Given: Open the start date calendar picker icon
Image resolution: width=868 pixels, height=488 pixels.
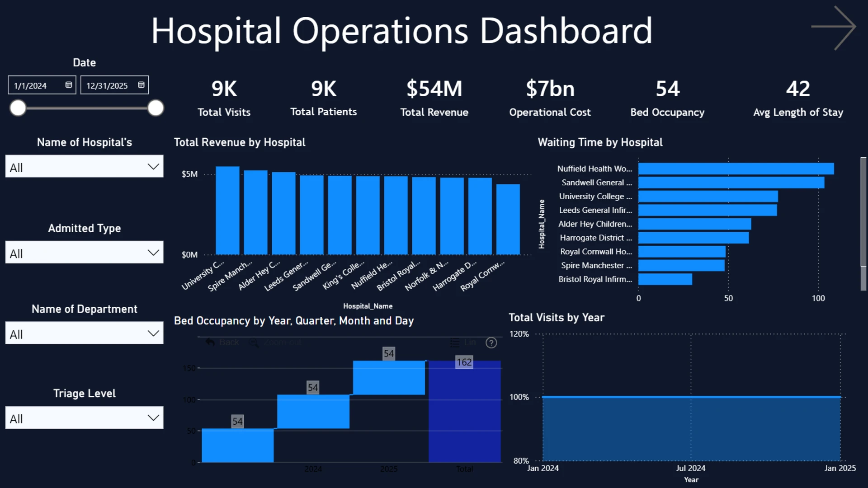Looking at the screenshot, I should click(x=69, y=85).
